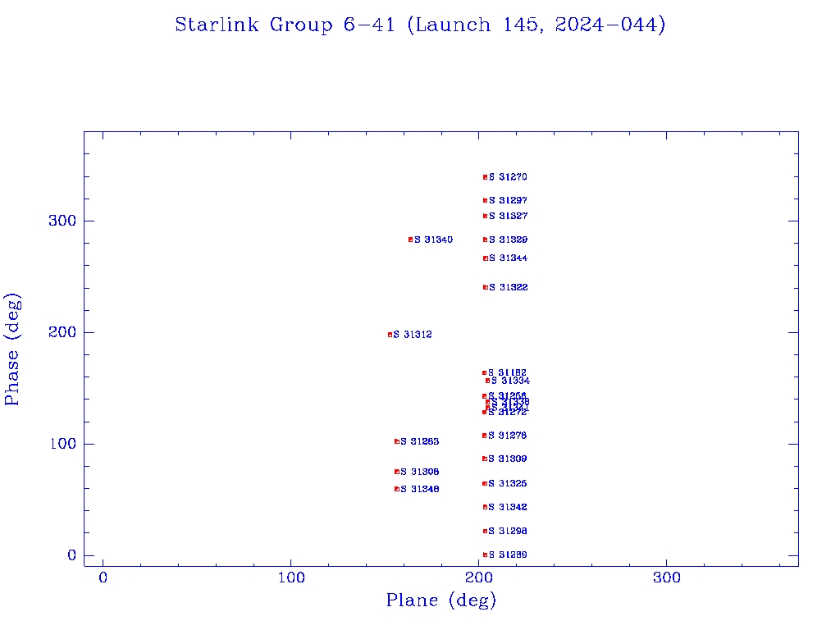Click the Phase axis tick label "100"
Viewport: 840px width, 630px height.
62,444
